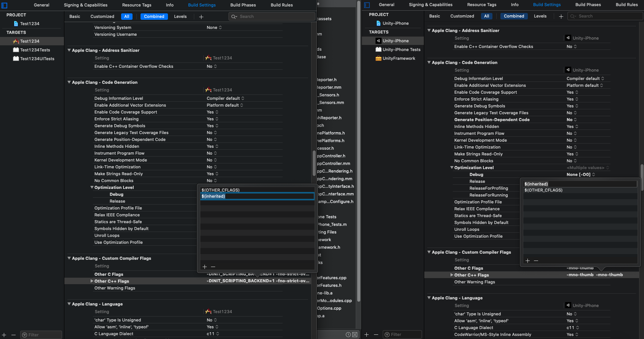Select $(OTHER_CFLAGS) entry in left popup
The width and height of the screenshot is (644, 339).
pyautogui.click(x=257, y=190)
